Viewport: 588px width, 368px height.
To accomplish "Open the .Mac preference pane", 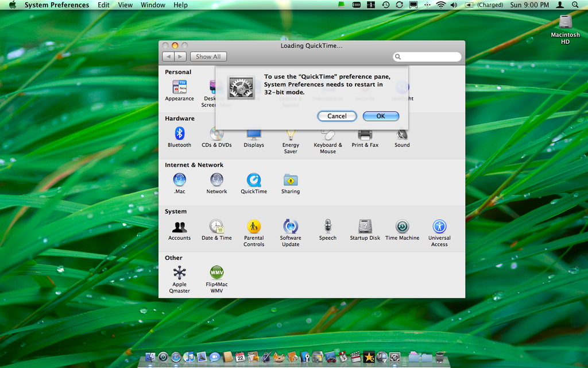I will [179, 183].
